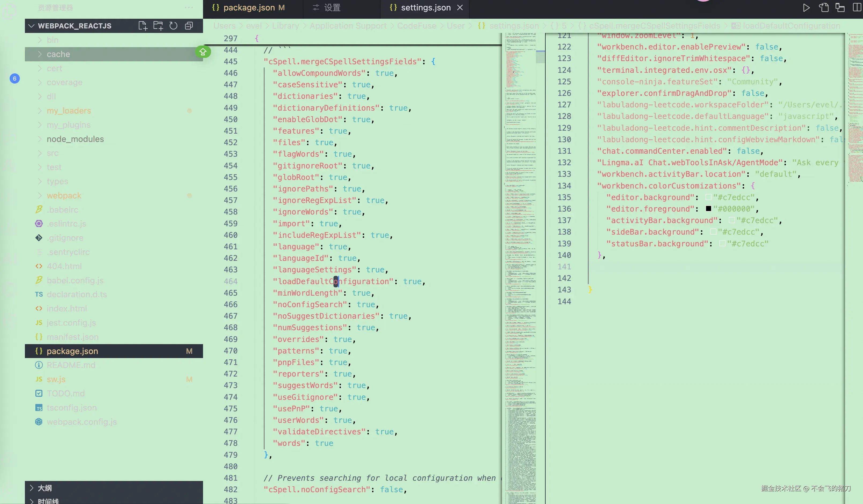Close the settings.json tab
The width and height of the screenshot is (863, 504).
click(x=460, y=7)
